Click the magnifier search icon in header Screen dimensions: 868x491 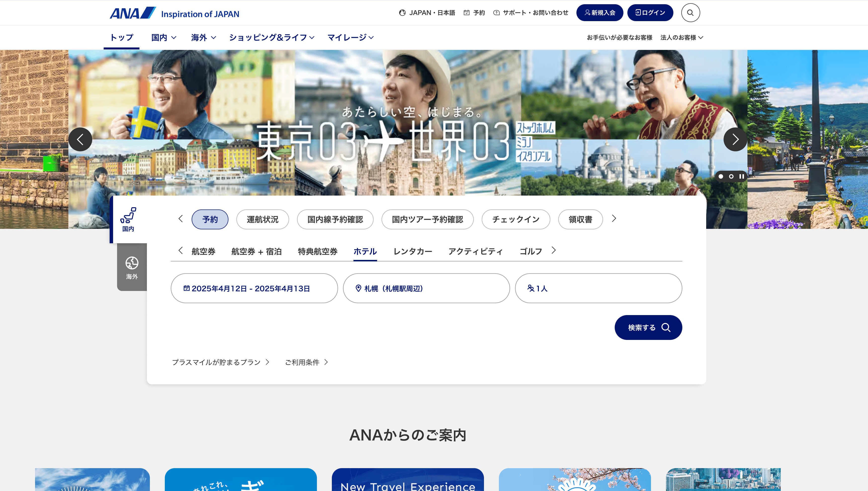coord(690,13)
